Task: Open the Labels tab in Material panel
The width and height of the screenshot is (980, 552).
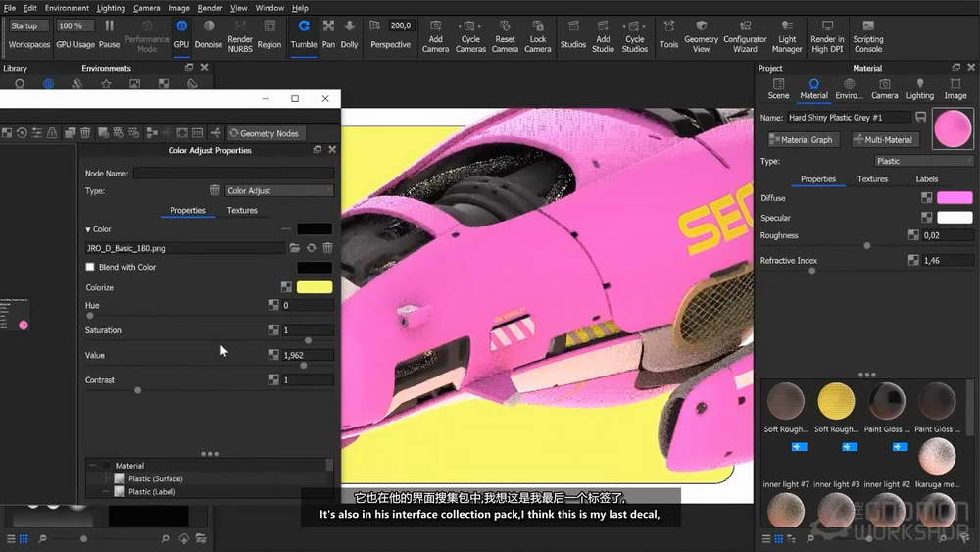Action: (926, 178)
